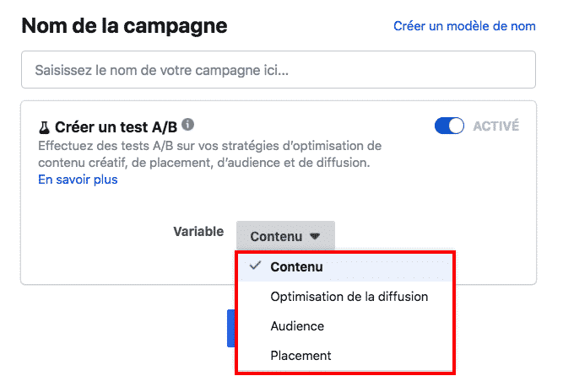
Task: Click the Créer un test A/B title
Action: click(116, 127)
